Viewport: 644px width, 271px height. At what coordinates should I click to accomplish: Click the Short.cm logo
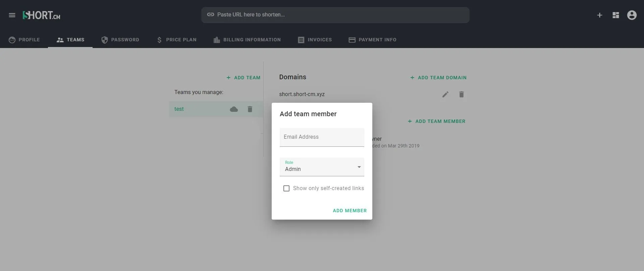41,15
